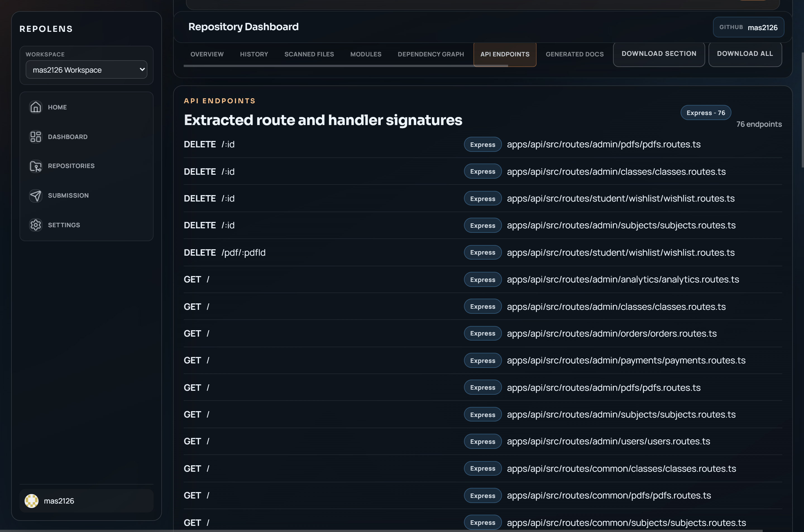Click the Express pill next to analytics.routes.ts

pos(482,279)
